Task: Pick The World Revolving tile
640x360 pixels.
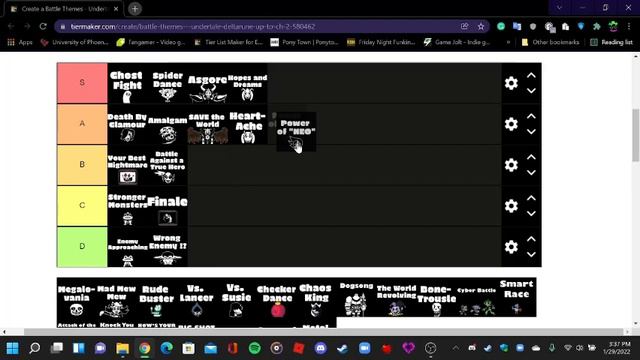Action: 397,298
